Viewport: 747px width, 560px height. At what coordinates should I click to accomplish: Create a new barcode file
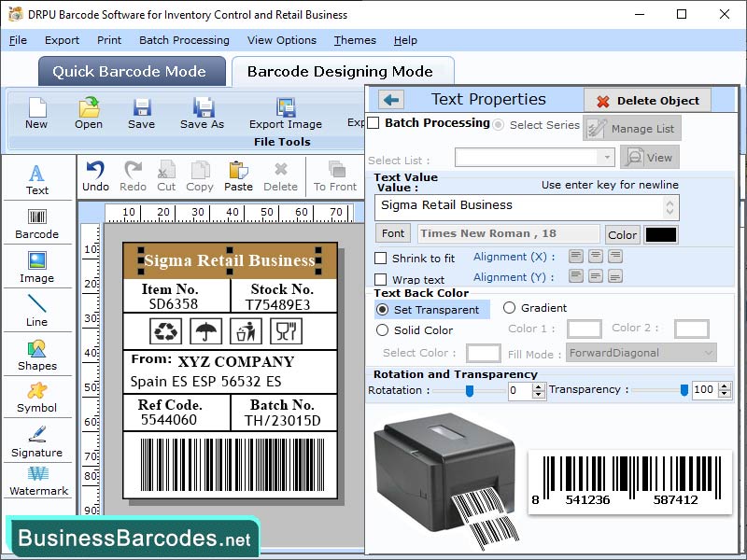click(36, 116)
